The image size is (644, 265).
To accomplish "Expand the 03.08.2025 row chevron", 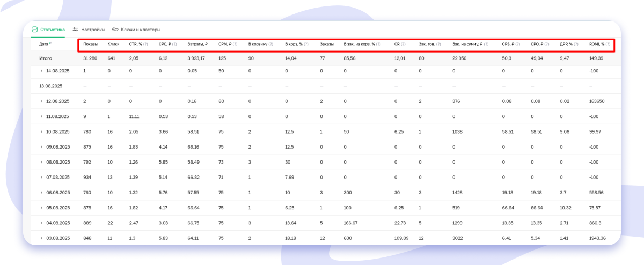I will point(41,238).
